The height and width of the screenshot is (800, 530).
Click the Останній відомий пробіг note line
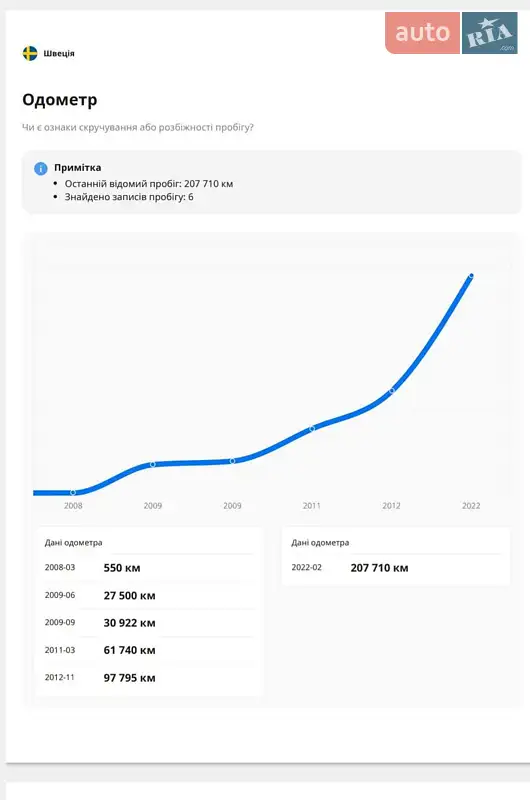pyautogui.click(x=148, y=184)
